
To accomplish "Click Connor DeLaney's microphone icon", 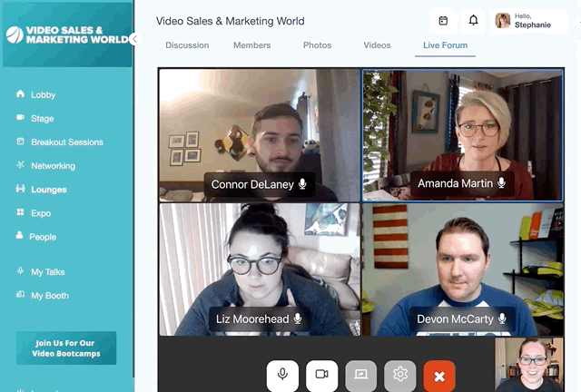I will point(302,184).
